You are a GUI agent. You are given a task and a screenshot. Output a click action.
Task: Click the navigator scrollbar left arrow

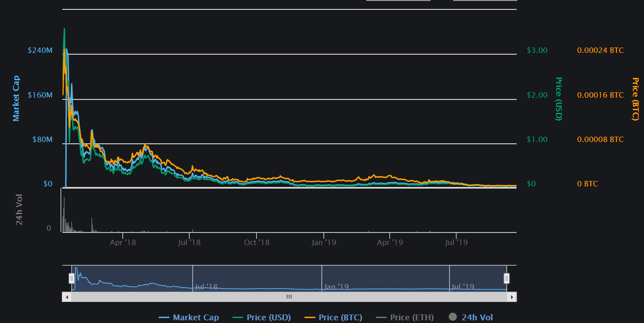click(66, 297)
